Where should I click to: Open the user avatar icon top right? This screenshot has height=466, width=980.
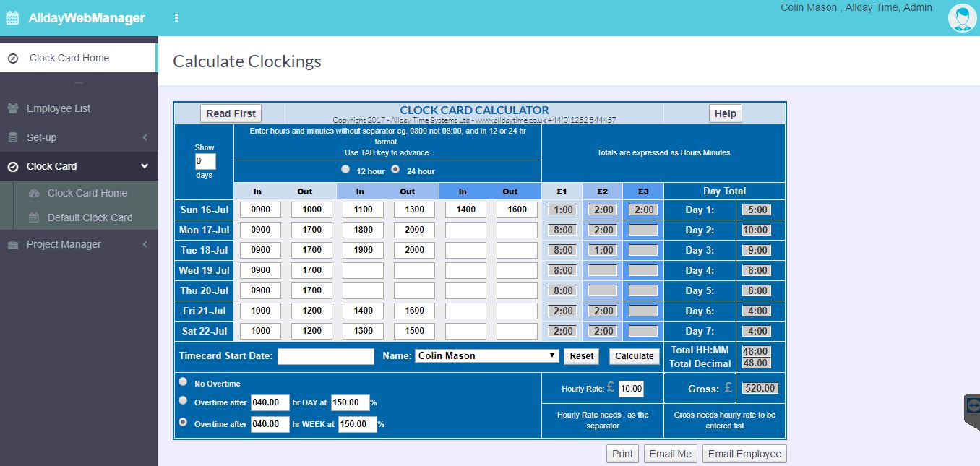tap(962, 17)
